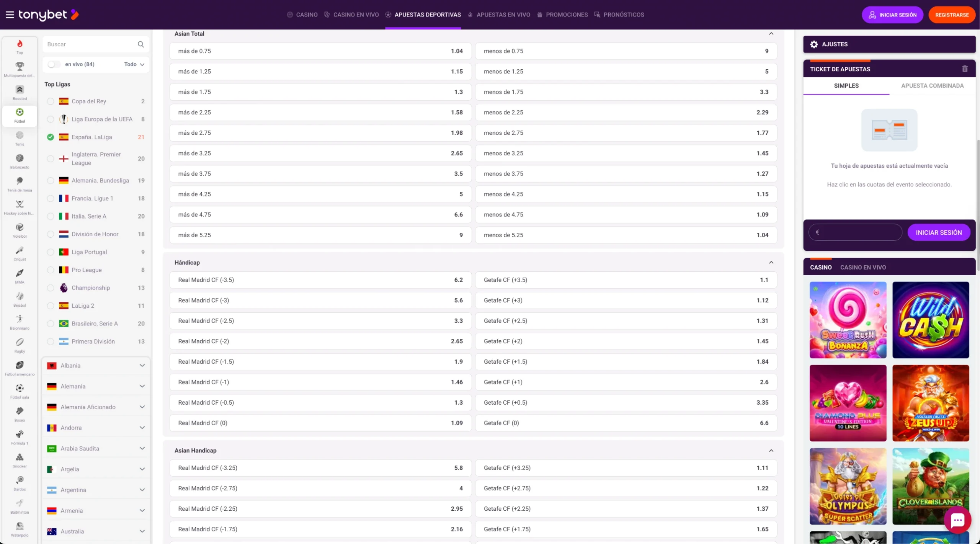The image size is (980, 544).
Task: Uncheck España LaLiga league
Action: 51,137
